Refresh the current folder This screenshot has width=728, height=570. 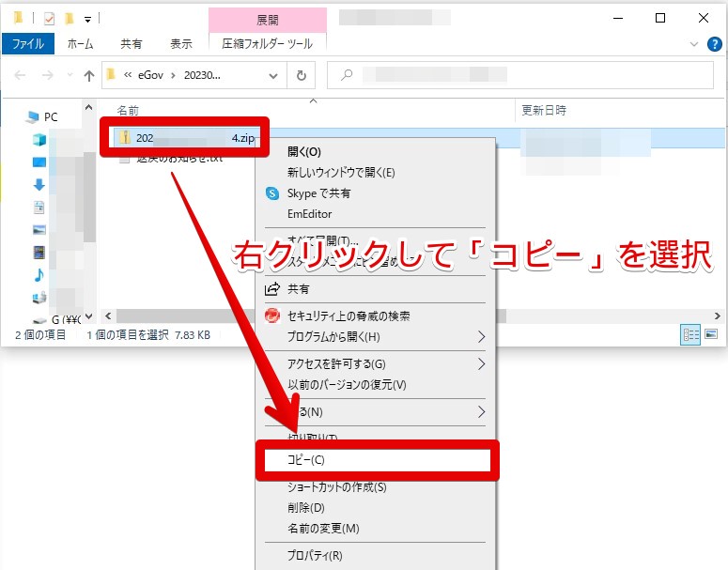pos(302,75)
